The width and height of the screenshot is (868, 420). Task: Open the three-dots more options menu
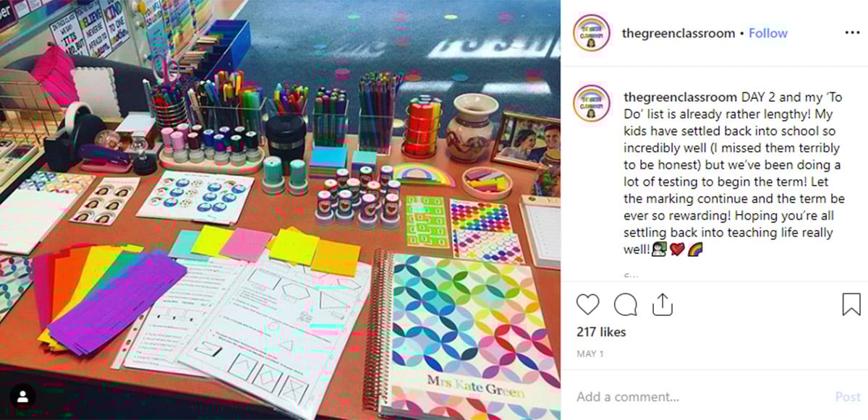[x=852, y=33]
